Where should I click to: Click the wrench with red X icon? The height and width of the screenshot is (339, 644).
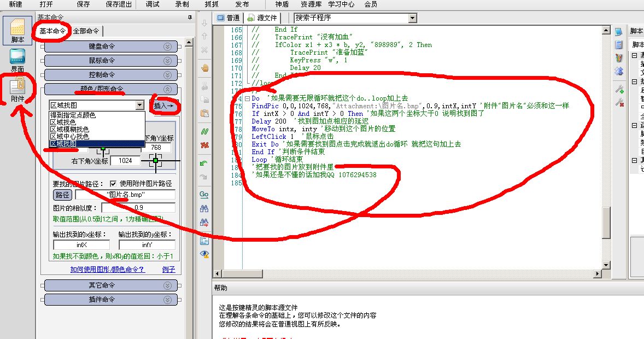point(619,102)
